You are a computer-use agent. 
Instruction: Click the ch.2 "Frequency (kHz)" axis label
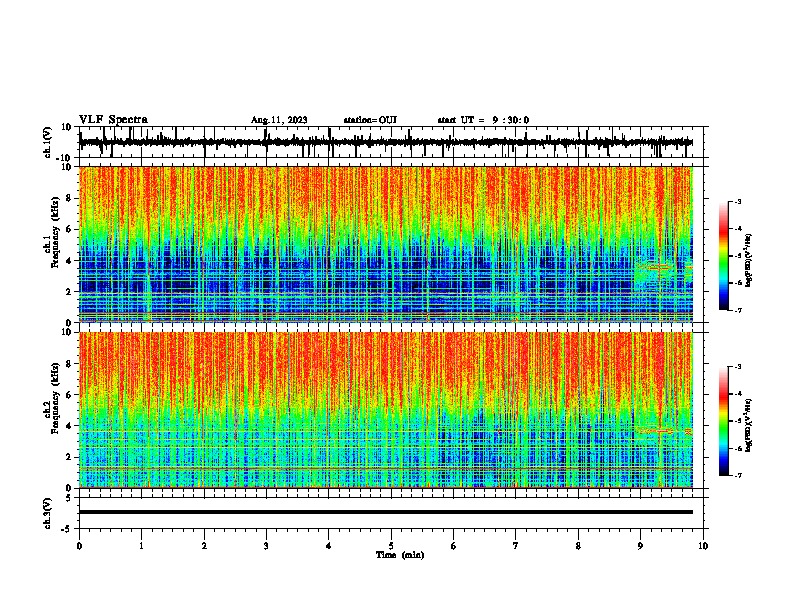tap(55, 398)
